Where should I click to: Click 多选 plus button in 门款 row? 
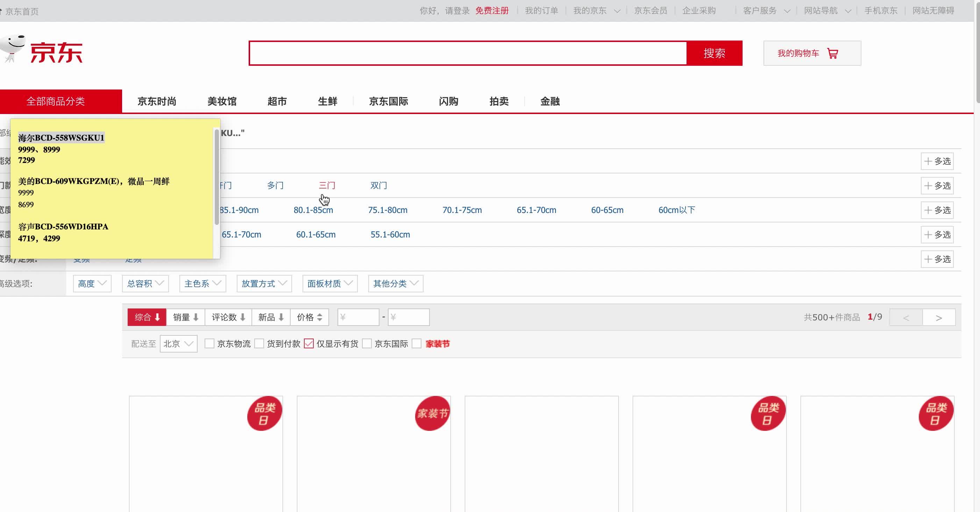pos(937,186)
